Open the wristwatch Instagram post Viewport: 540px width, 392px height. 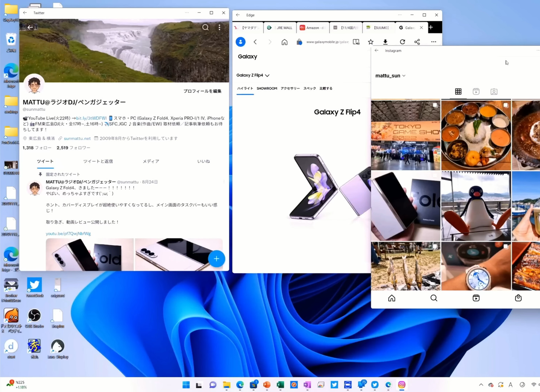(476, 266)
